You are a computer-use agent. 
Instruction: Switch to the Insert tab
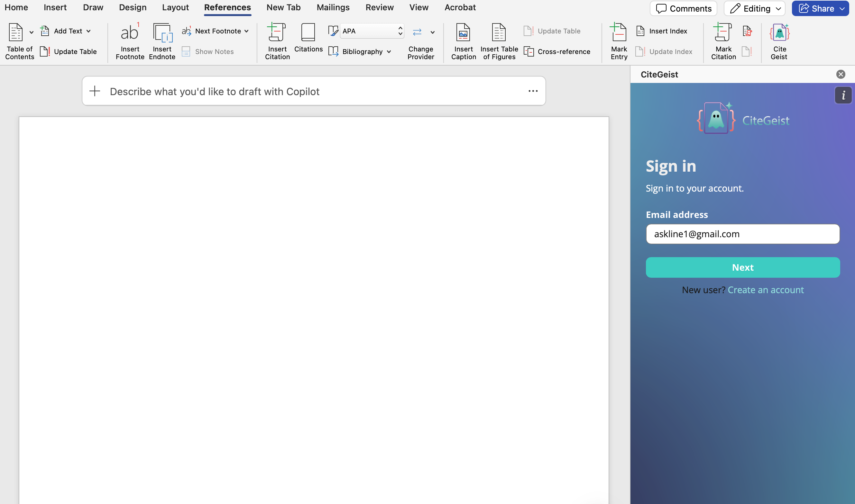(55, 7)
